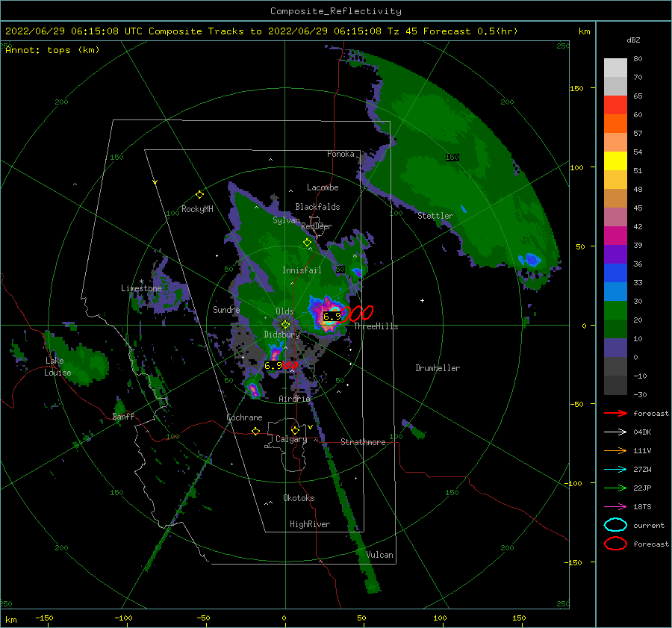Click the HighRiver town label

point(310,524)
